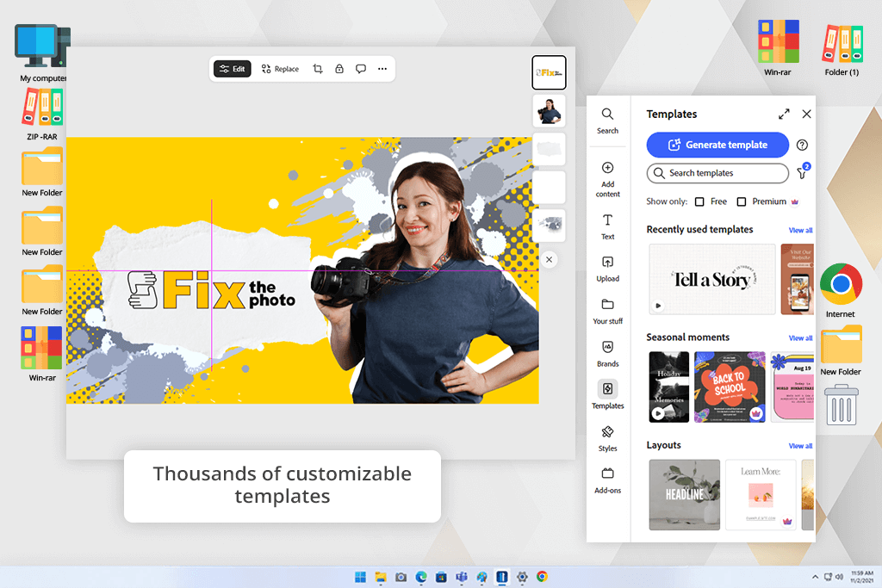Enable the Free checkbox
This screenshot has width=882, height=588.
tap(699, 201)
